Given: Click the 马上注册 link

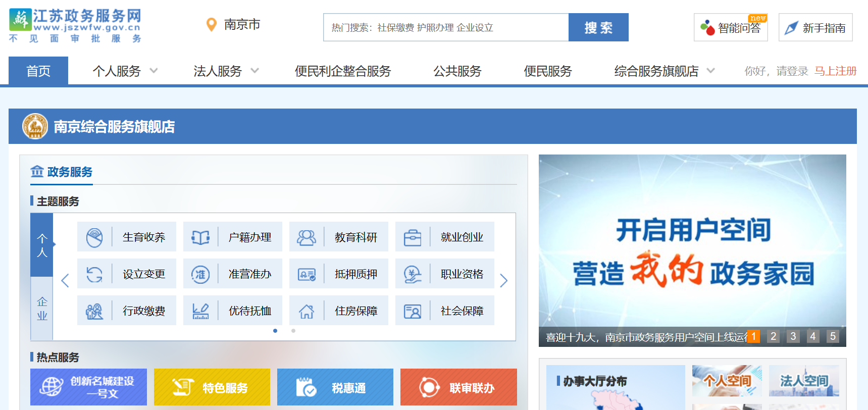Looking at the screenshot, I should coord(835,71).
